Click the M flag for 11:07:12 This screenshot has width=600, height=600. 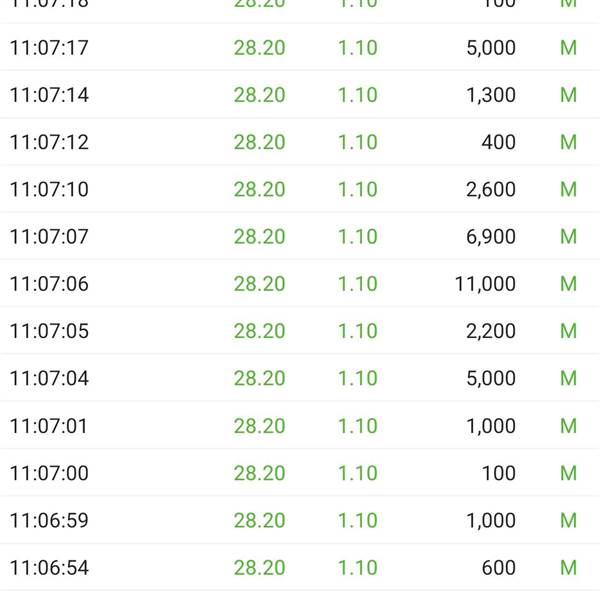click(x=568, y=142)
